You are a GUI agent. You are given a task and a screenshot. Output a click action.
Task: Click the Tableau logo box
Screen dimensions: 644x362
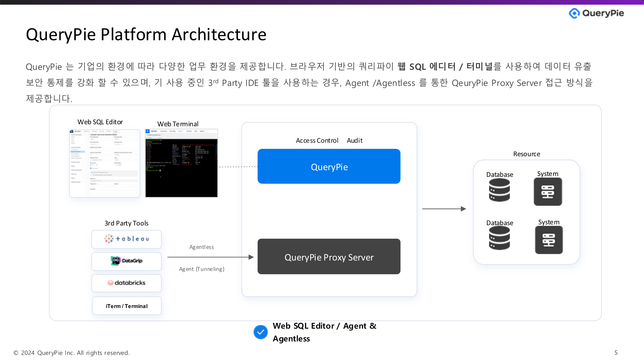(x=126, y=239)
